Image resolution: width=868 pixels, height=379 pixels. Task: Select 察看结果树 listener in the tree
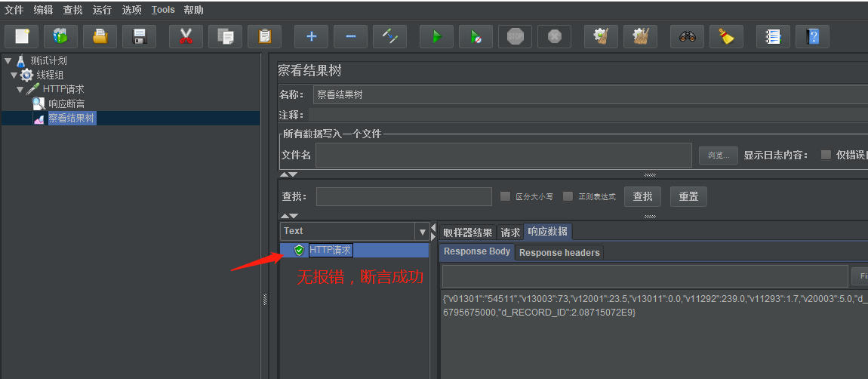pyautogui.click(x=72, y=118)
